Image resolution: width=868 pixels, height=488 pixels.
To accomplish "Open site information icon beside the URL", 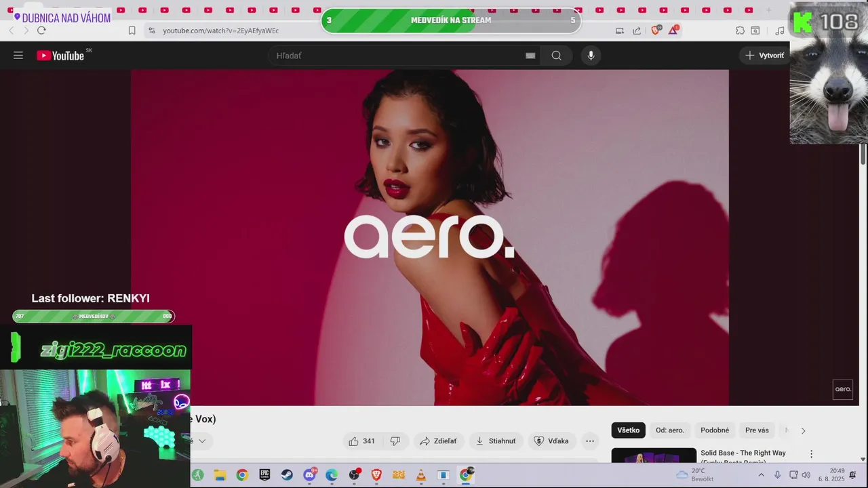I will click(151, 30).
